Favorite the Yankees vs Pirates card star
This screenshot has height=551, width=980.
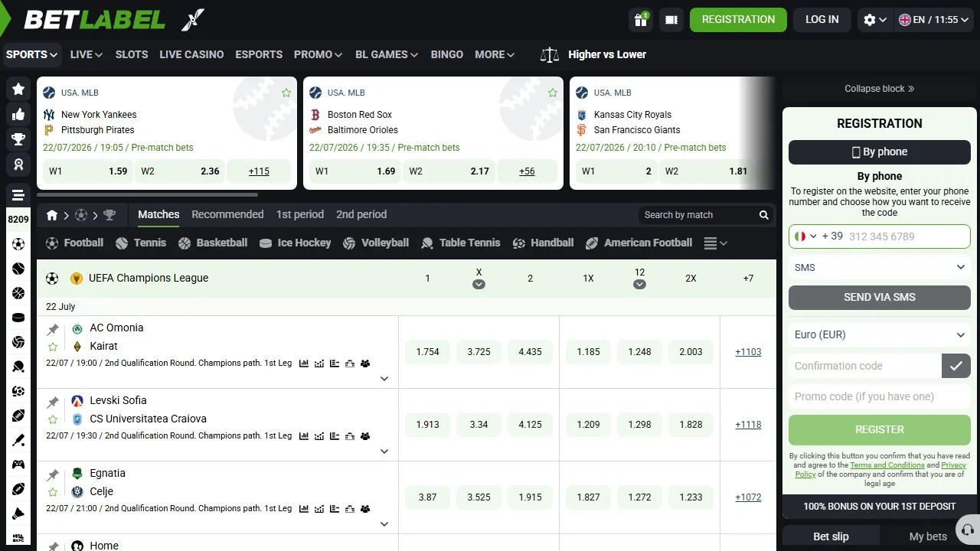(x=286, y=93)
